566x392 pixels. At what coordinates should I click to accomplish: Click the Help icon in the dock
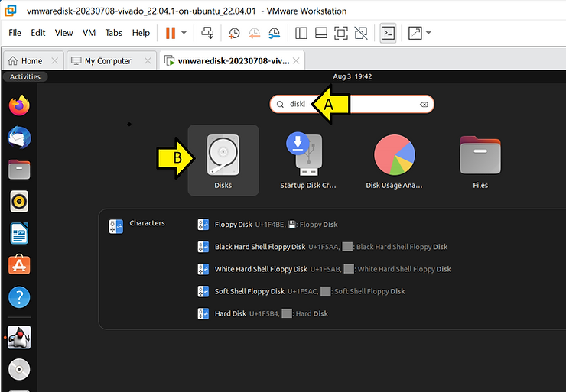[x=19, y=297]
